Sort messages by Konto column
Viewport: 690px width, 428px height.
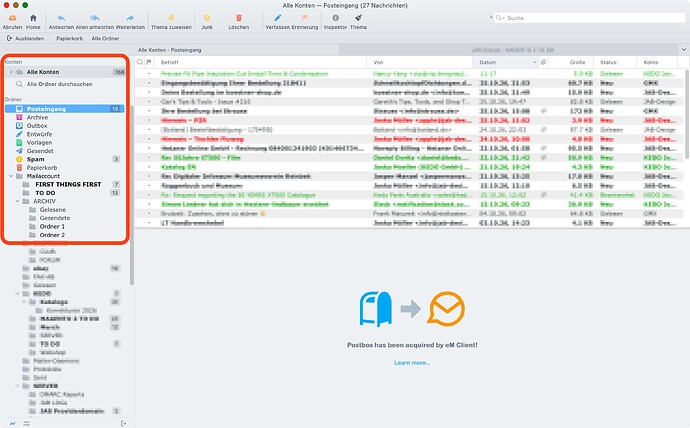[657, 62]
